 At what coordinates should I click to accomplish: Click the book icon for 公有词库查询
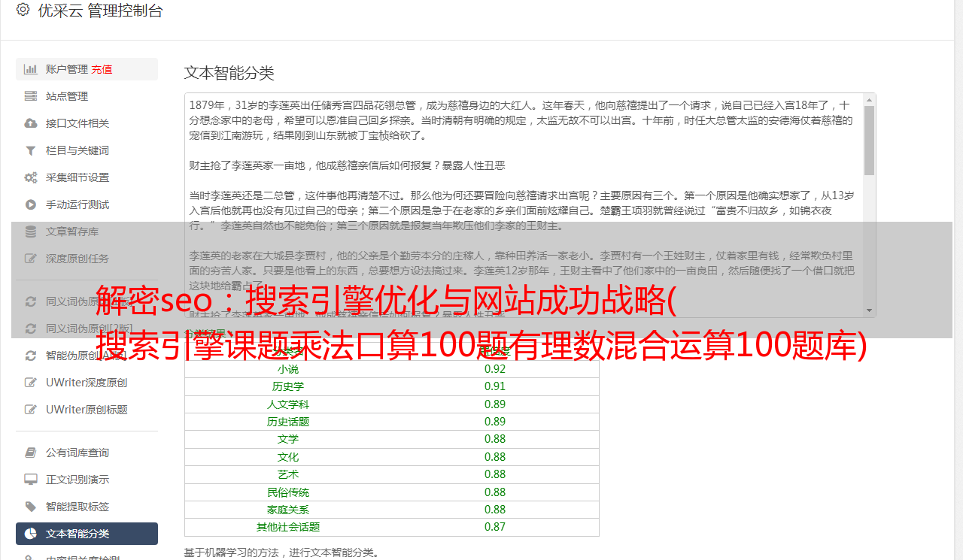(x=31, y=453)
